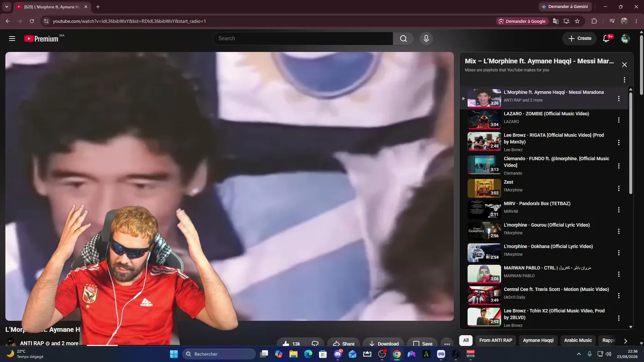Open Chrome three-dot menu

pos(636,21)
